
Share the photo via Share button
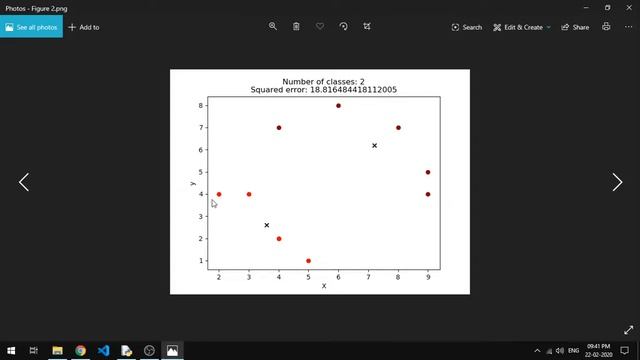point(575,27)
